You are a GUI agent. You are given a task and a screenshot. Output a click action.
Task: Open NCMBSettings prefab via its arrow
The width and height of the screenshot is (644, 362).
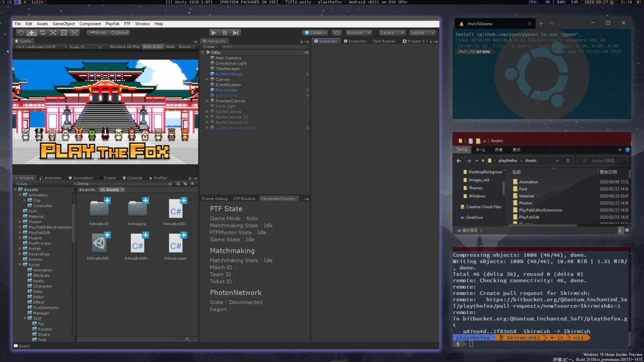click(x=308, y=74)
